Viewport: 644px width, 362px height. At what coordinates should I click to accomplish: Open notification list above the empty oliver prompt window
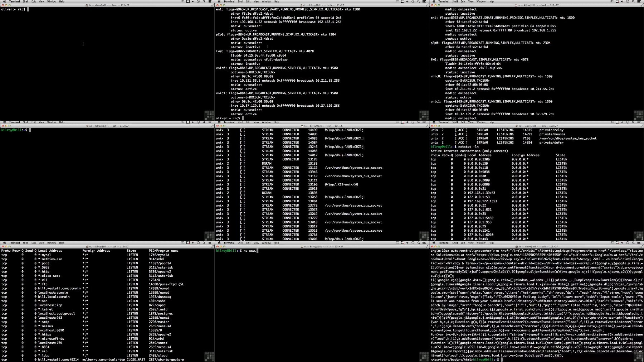[x=210, y=1]
